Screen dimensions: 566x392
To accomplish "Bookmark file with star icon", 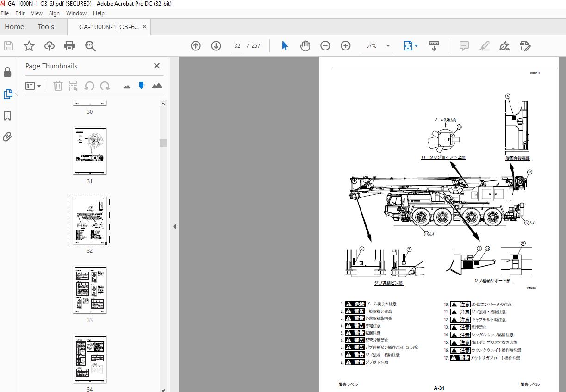I will pyautogui.click(x=29, y=46).
